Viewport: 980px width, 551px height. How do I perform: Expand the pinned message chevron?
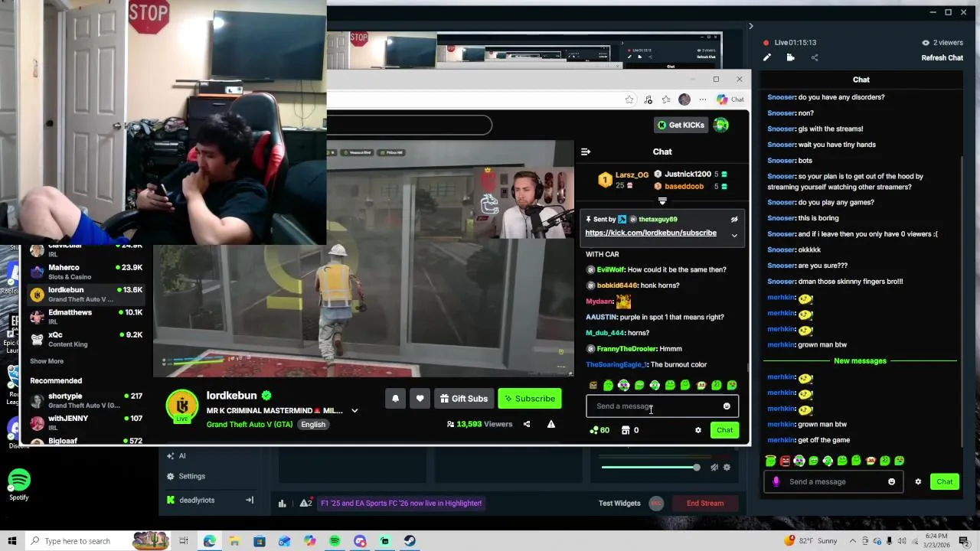point(734,236)
